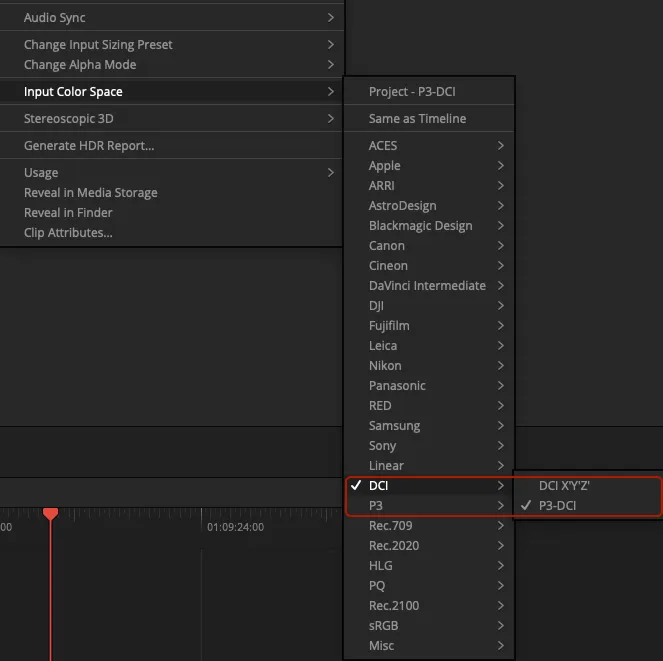Choose Project - P3-DCI option
663x661 pixels.
pyautogui.click(x=412, y=92)
